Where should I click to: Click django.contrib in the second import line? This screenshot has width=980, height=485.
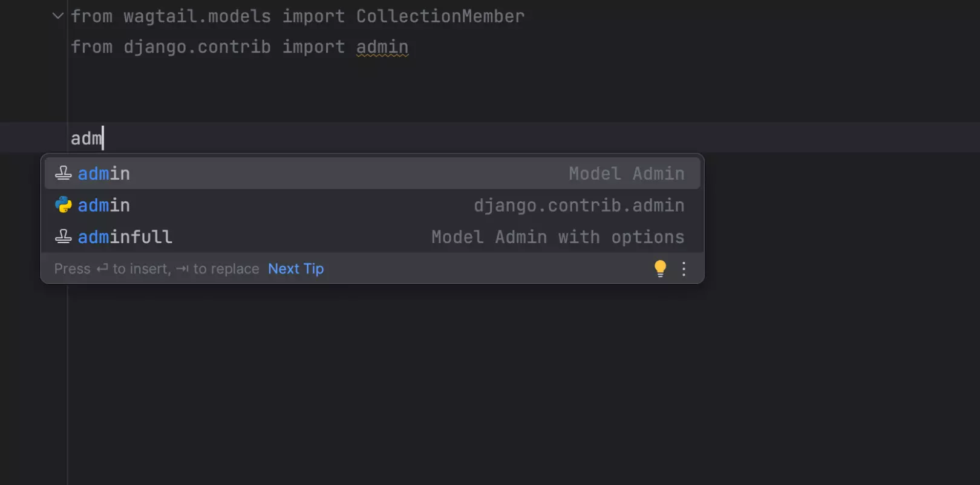(x=197, y=47)
